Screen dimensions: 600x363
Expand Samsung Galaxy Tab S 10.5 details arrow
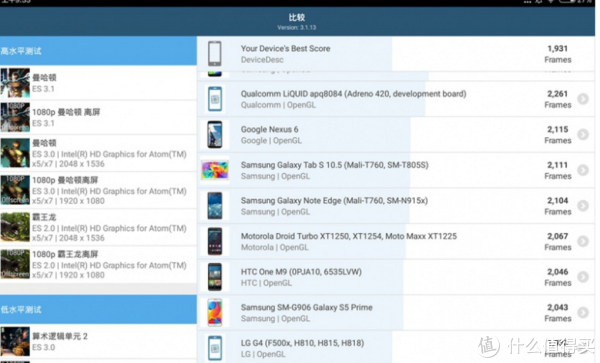click(583, 170)
